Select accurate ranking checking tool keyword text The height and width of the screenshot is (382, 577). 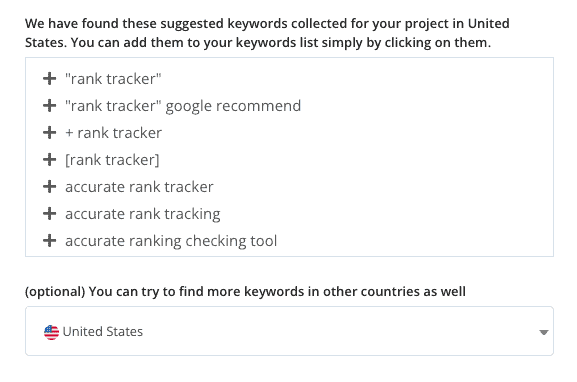coord(171,241)
